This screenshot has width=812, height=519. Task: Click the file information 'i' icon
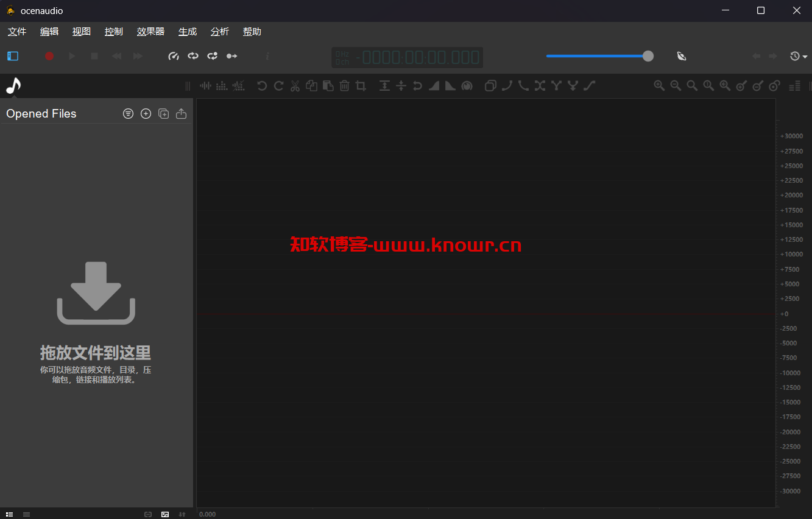point(267,56)
